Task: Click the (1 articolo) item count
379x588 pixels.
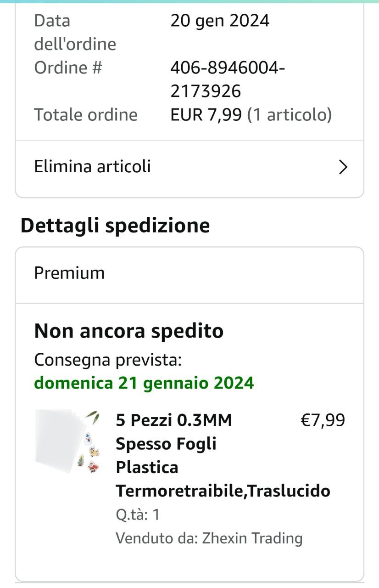Action: (289, 114)
